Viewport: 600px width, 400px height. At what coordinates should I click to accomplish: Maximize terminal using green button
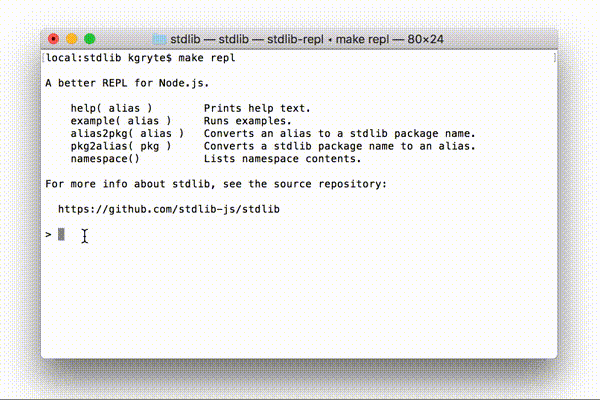point(90,39)
